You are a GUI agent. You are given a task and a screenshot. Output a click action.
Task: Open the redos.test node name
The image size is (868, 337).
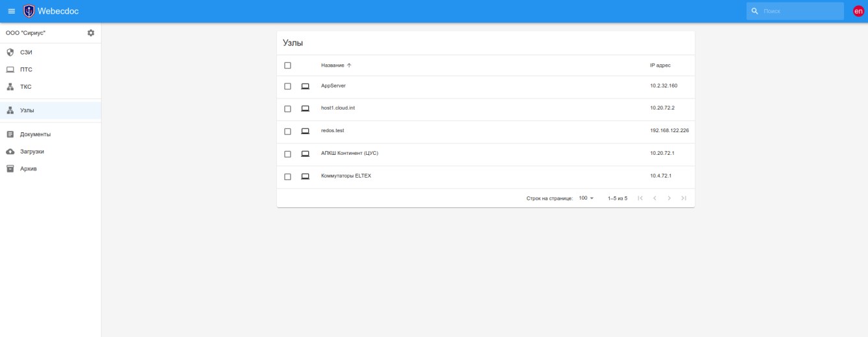pyautogui.click(x=332, y=130)
